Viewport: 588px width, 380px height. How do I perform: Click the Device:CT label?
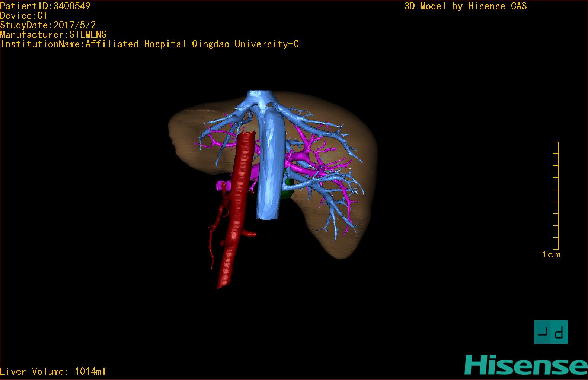(24, 16)
